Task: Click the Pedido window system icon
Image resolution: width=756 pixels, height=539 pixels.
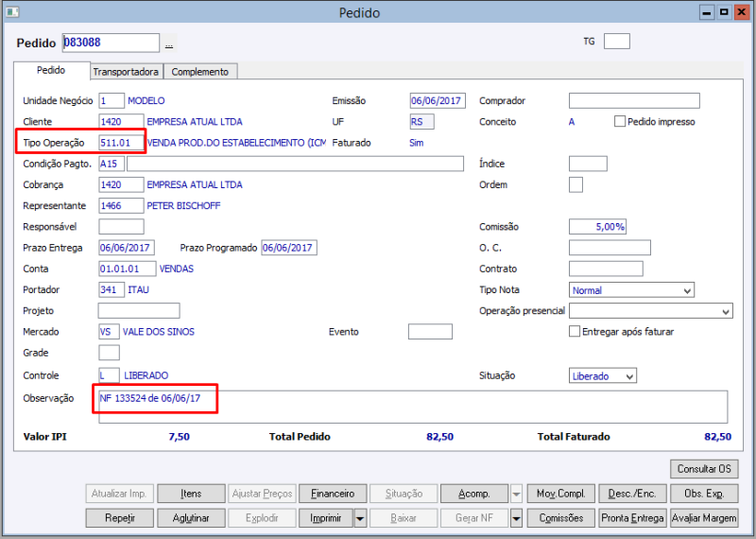Action: (12, 11)
